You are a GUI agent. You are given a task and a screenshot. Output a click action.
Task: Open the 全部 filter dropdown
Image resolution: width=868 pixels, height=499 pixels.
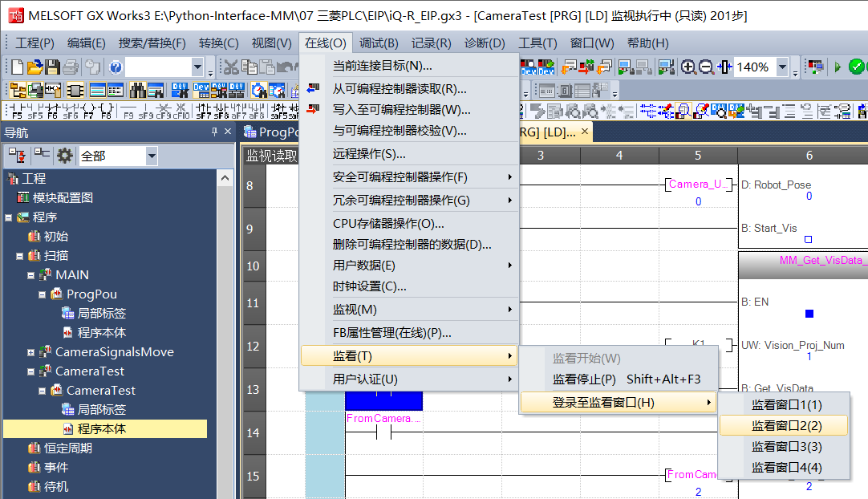tap(151, 156)
